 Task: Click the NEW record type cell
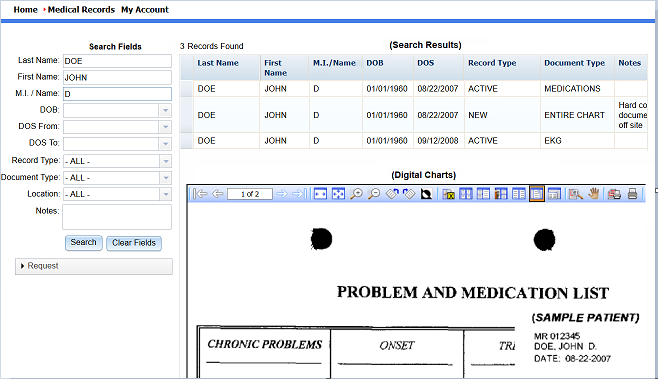tap(502, 115)
